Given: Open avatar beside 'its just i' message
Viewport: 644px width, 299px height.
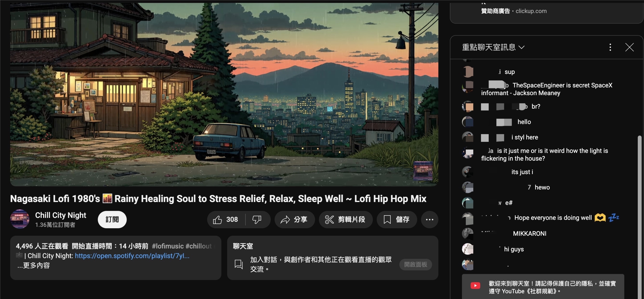Looking at the screenshot, I should (x=467, y=172).
